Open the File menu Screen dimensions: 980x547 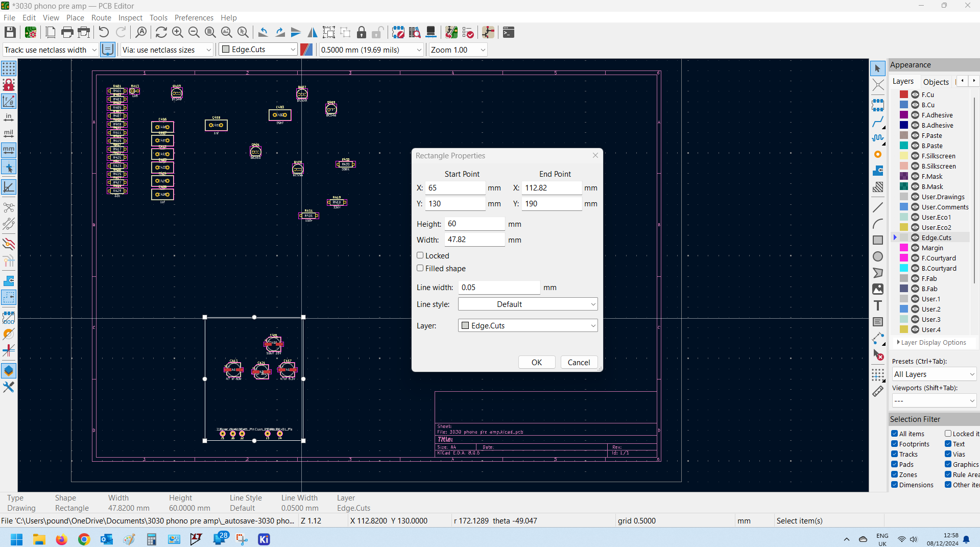coord(9,18)
